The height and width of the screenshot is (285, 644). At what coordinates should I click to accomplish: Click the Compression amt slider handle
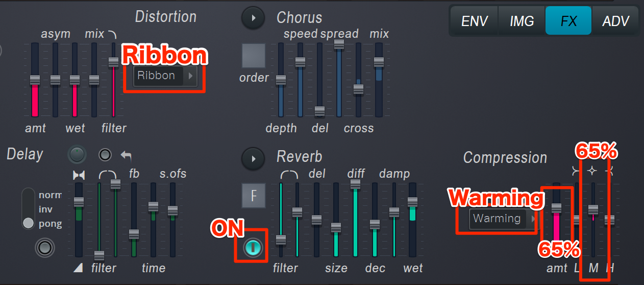coord(556,208)
